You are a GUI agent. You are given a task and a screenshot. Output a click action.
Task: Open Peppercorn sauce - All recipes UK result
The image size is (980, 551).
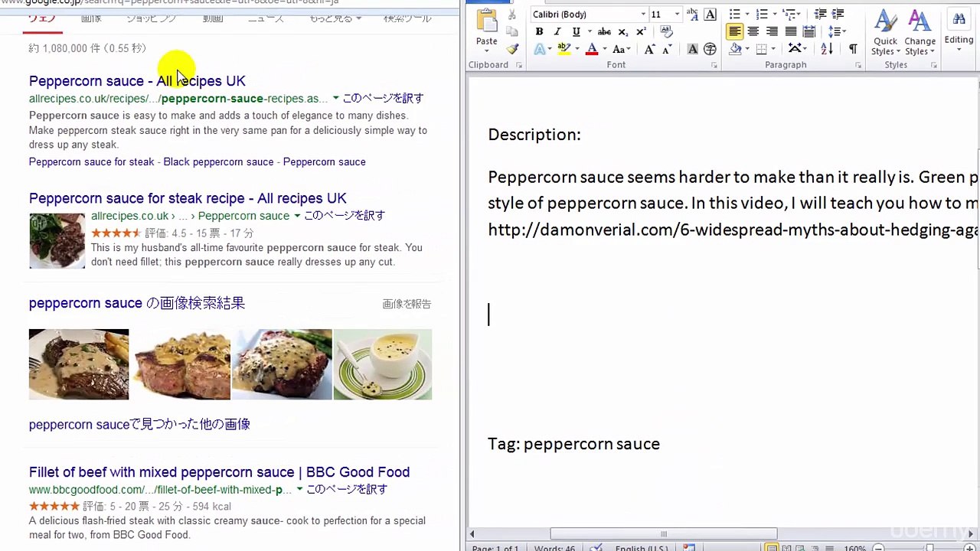(137, 81)
